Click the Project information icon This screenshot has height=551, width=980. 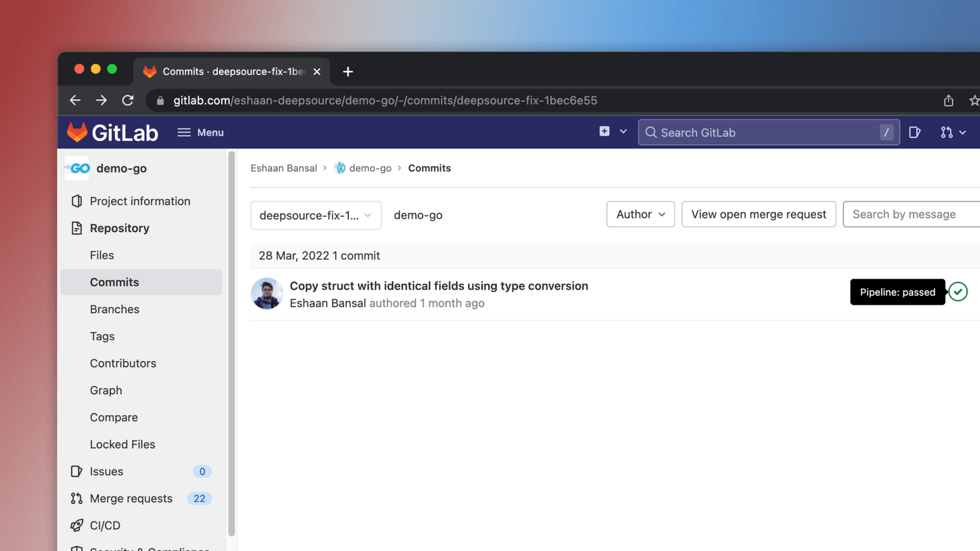[x=77, y=201]
